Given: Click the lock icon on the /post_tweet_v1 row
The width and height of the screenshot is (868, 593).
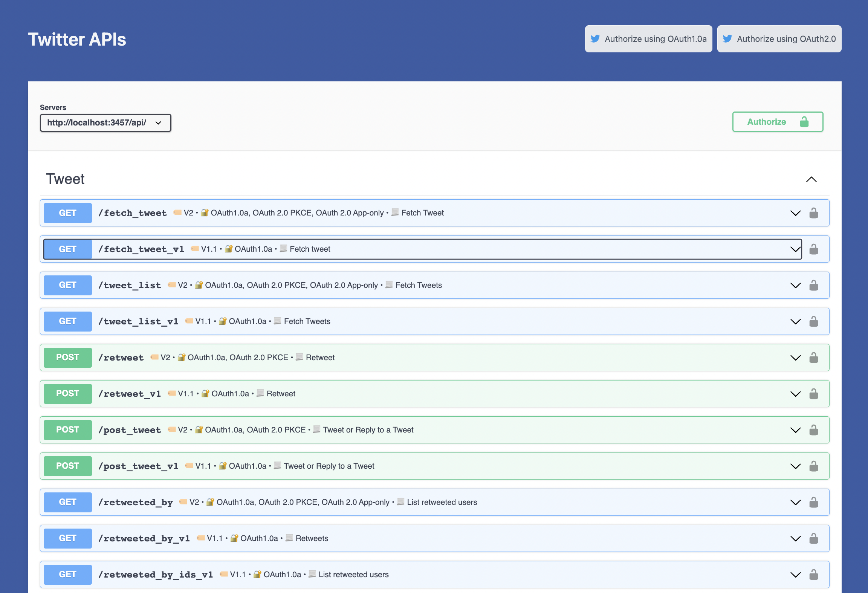Looking at the screenshot, I should (x=814, y=466).
